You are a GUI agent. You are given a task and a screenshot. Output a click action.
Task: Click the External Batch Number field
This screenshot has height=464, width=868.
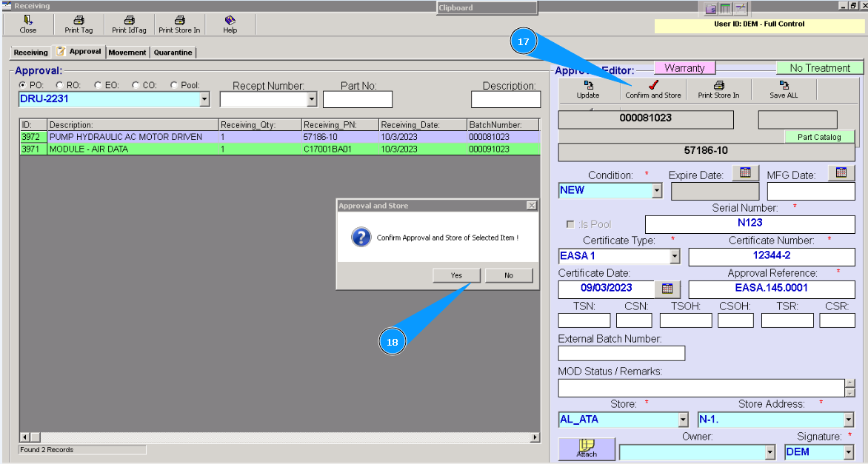tap(621, 354)
